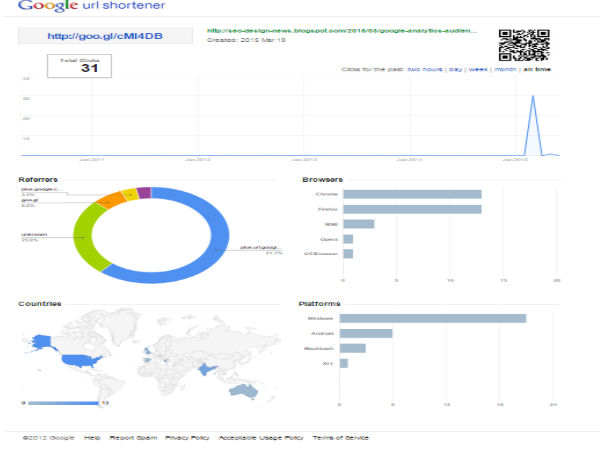This screenshot has height=450, width=600.
Task: Click the url shortener title text
Action: pyautogui.click(x=124, y=5)
